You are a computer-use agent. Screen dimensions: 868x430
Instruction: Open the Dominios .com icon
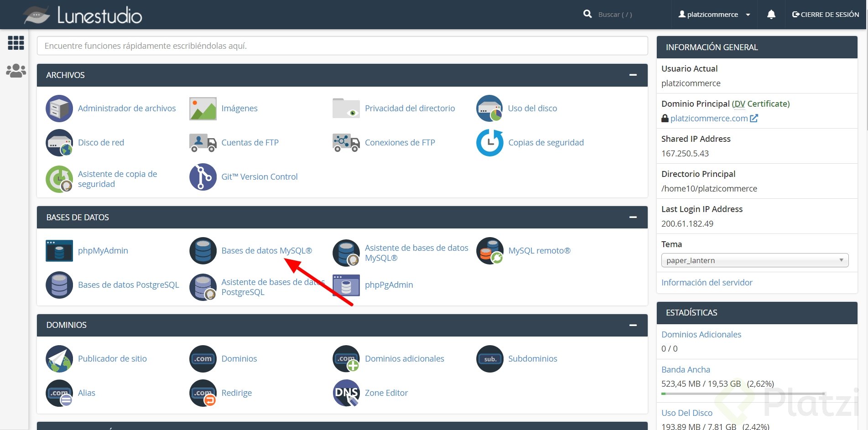(x=203, y=359)
